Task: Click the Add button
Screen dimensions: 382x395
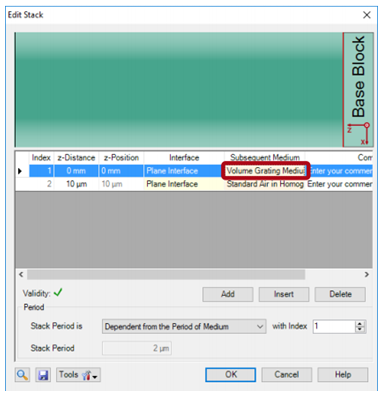Action: pyautogui.click(x=228, y=294)
